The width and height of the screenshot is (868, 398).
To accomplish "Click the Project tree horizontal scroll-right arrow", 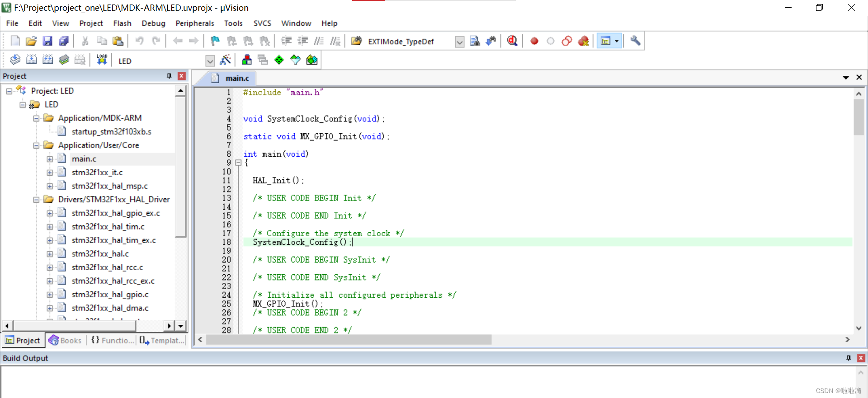I will 169,326.
